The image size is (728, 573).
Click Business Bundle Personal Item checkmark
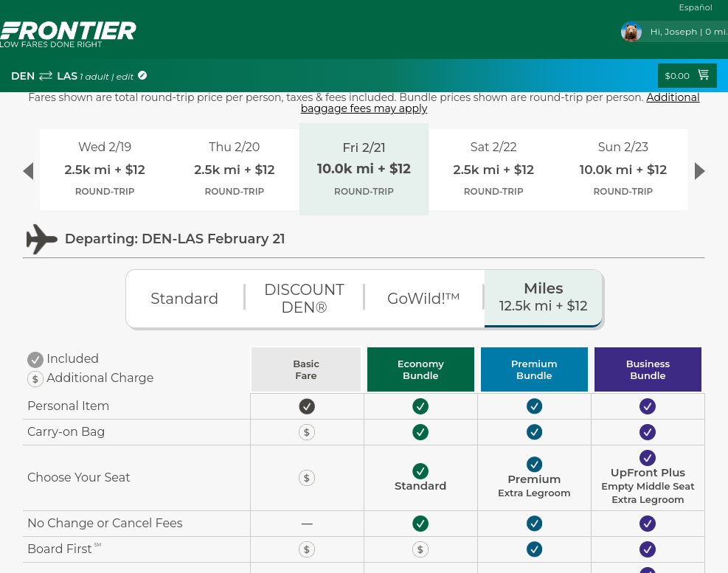tap(647, 406)
